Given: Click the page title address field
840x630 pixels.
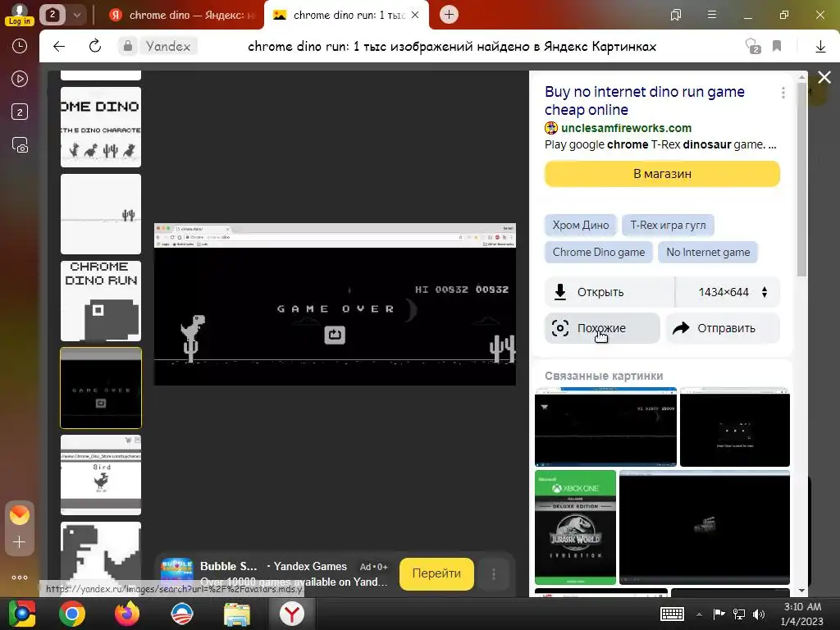Looking at the screenshot, I should (x=452, y=46).
